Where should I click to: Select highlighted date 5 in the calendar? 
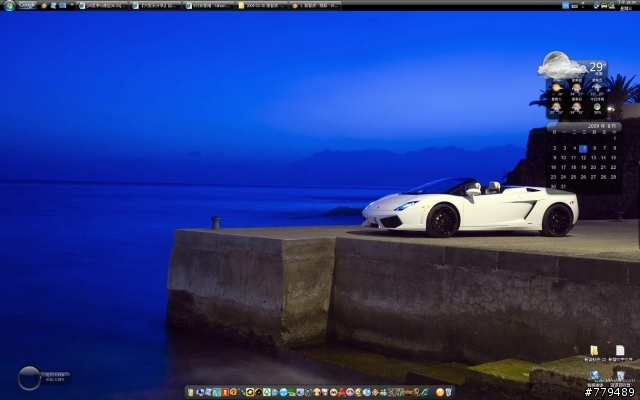[582, 148]
